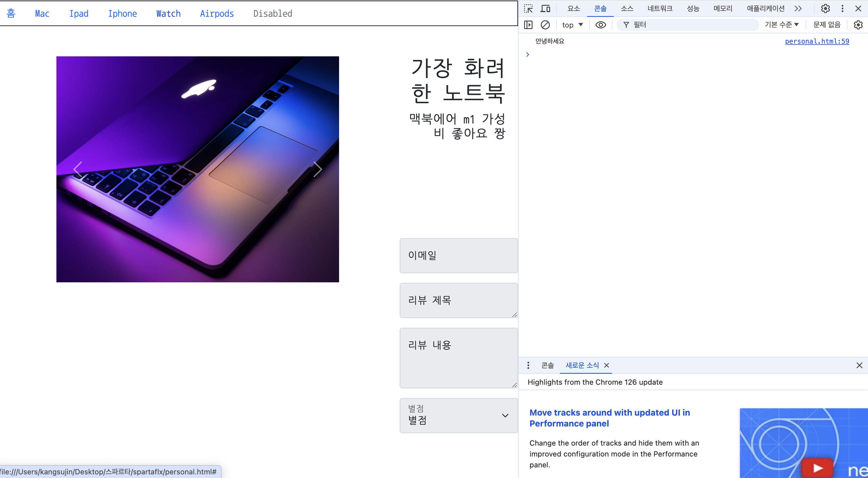The height and width of the screenshot is (478, 868).
Task: Select the inspect element picker icon
Action: click(528, 8)
